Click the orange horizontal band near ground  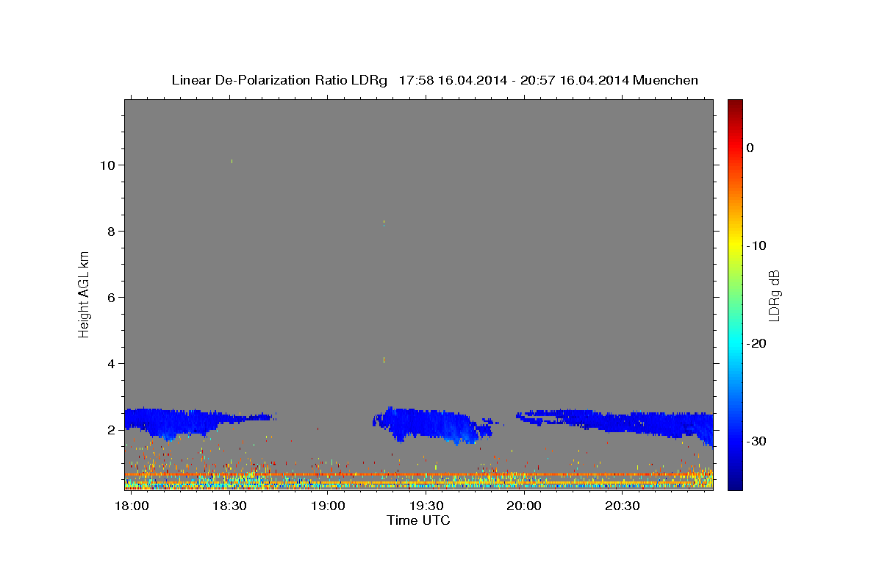click(419, 475)
